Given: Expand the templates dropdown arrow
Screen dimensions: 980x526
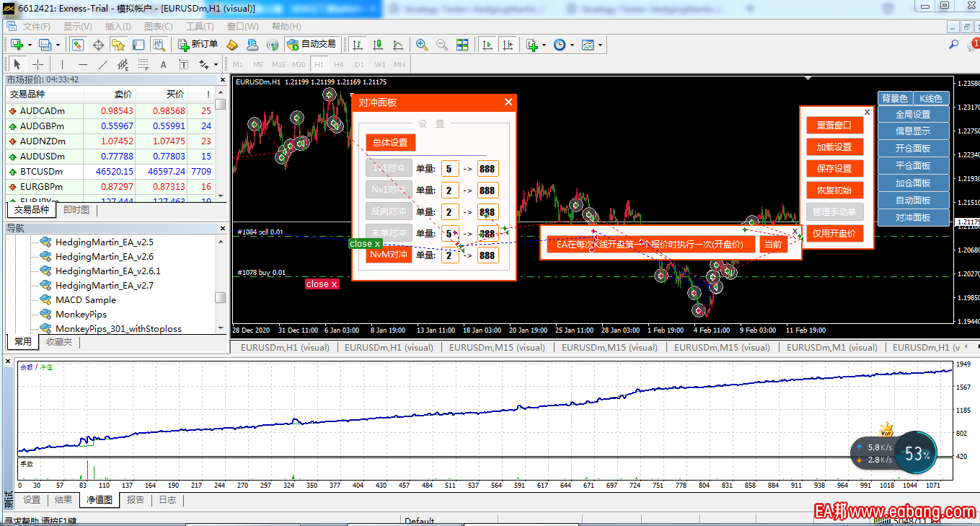Looking at the screenshot, I should tap(600, 45).
